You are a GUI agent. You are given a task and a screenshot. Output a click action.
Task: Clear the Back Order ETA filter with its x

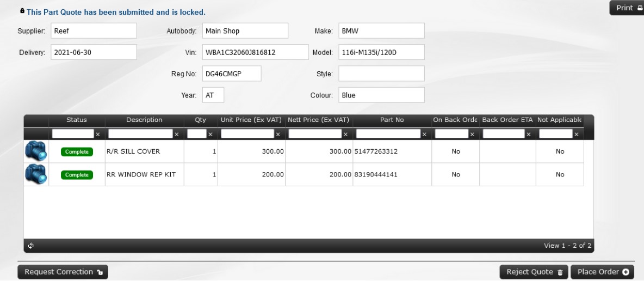529,134
